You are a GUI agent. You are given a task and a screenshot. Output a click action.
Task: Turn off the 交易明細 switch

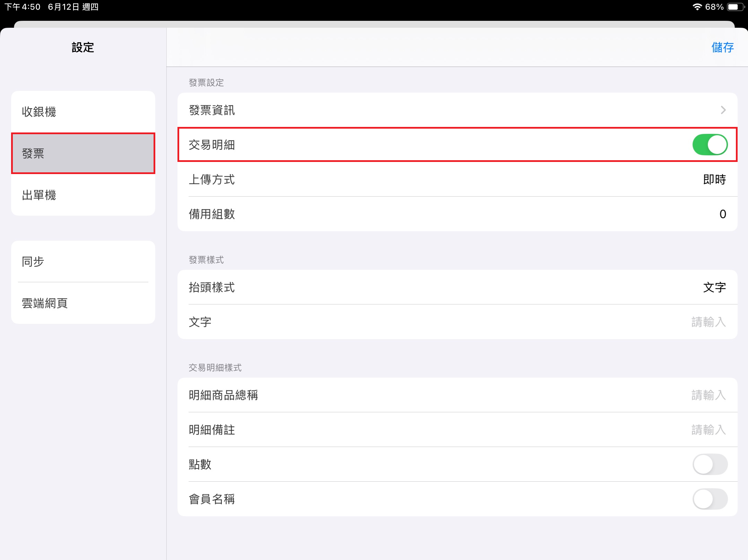point(710,145)
